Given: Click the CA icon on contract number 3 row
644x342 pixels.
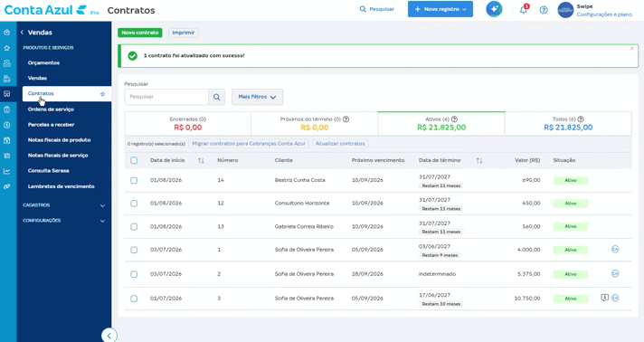Looking at the screenshot, I should [x=615, y=298].
